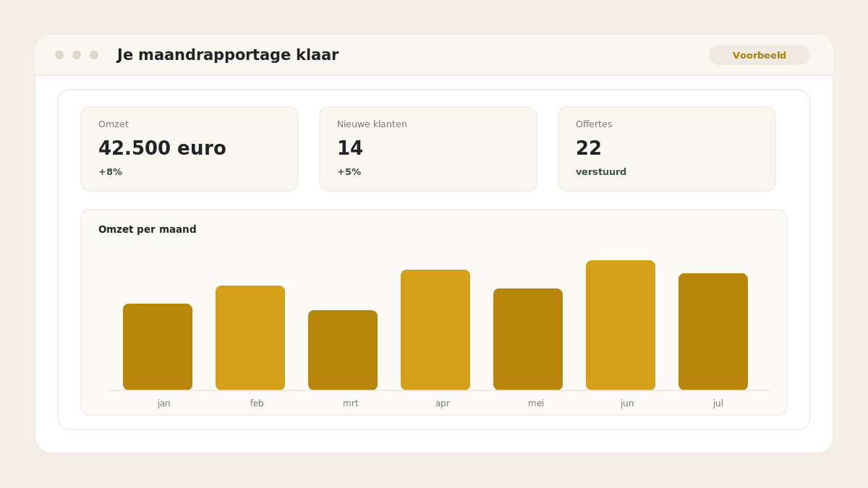Click the Omzet per maand heading
The height and width of the screenshot is (488, 868).
coord(148,229)
